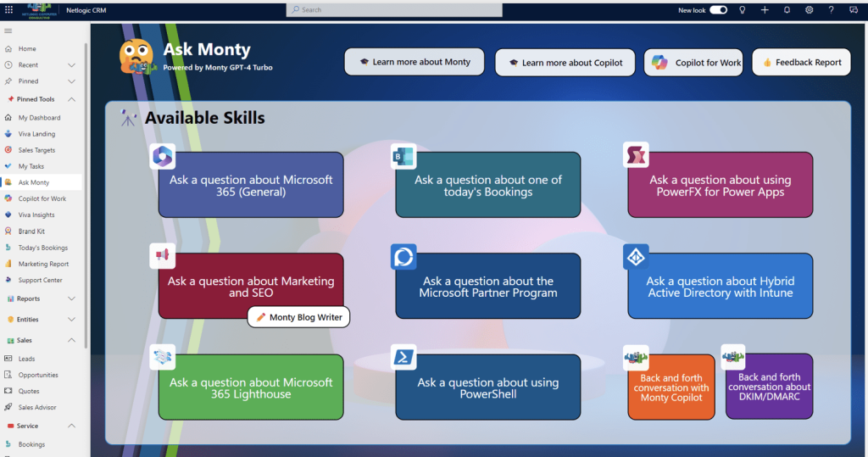868x457 pixels.
Task: Open My Dashboard in the sidebar
Action: pyautogui.click(x=39, y=118)
